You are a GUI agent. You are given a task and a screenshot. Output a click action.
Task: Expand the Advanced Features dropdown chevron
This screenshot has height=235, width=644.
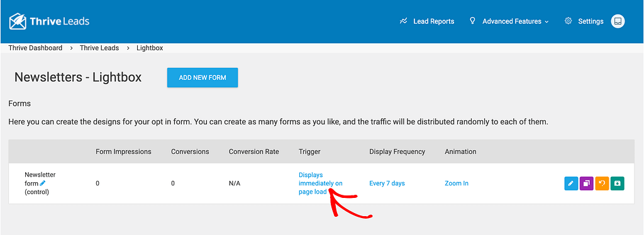(547, 22)
